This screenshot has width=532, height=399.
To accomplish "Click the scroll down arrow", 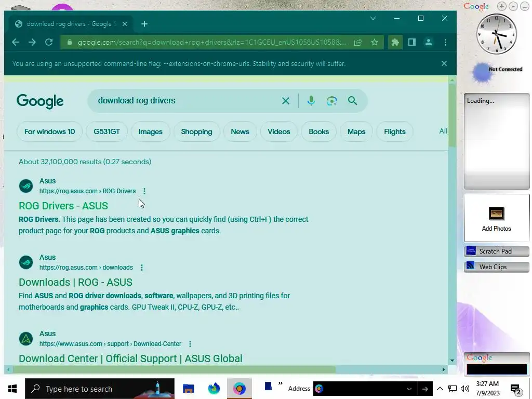I will point(452,361).
